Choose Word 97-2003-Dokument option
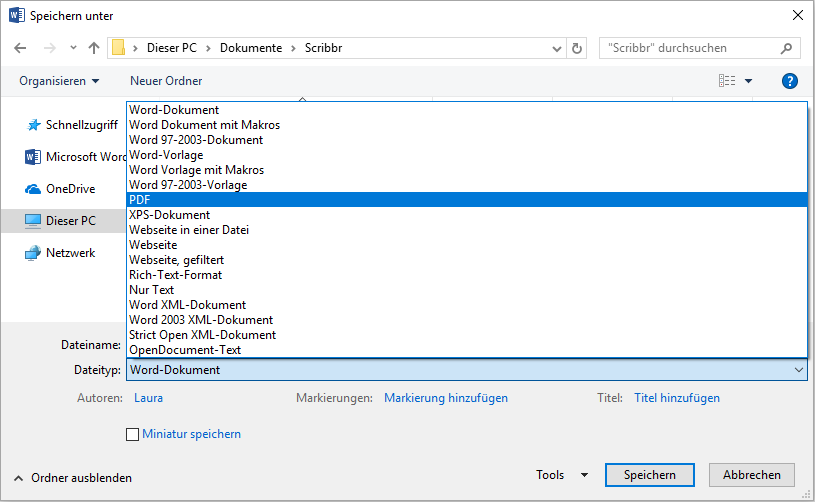This screenshot has width=815, height=502. [x=467, y=140]
